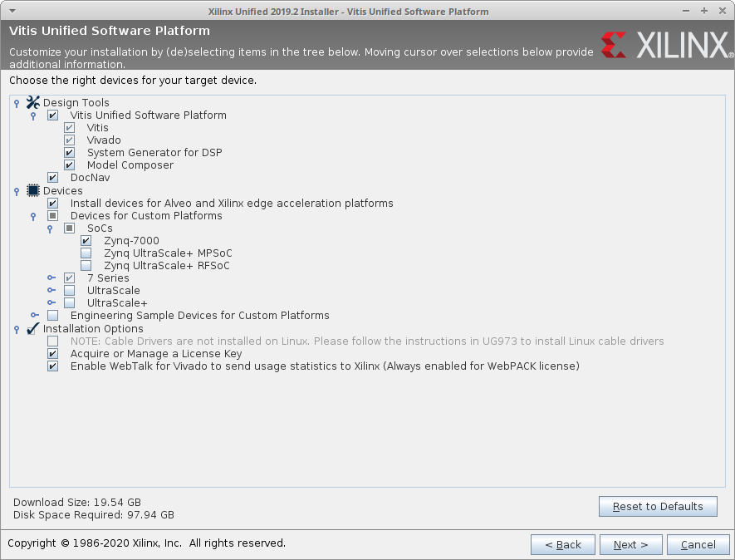Close the installer window

click(723, 11)
